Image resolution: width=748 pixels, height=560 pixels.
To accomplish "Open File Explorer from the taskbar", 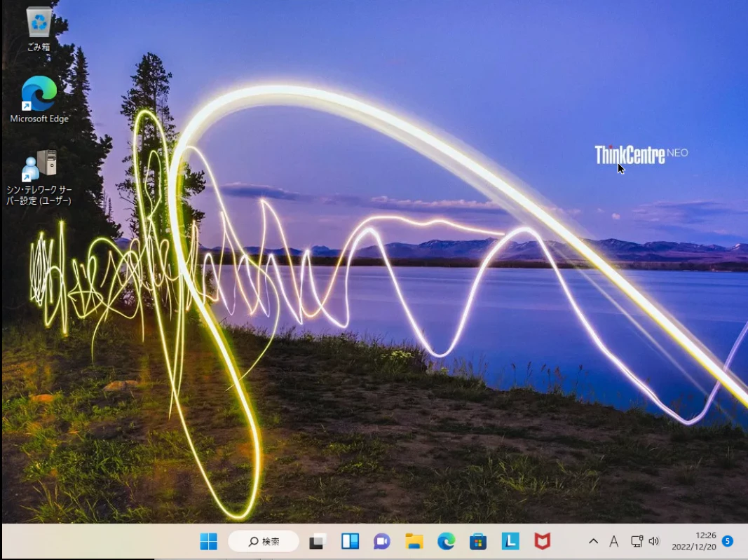I will pos(414,541).
